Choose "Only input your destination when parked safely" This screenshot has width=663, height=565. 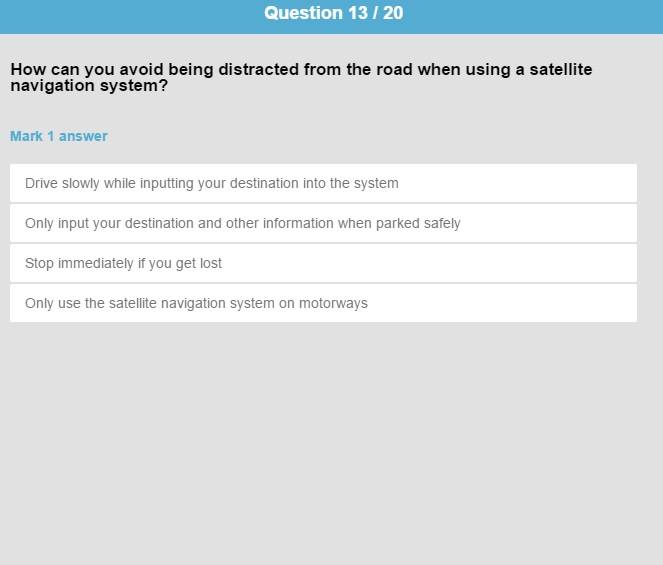[x=323, y=223]
